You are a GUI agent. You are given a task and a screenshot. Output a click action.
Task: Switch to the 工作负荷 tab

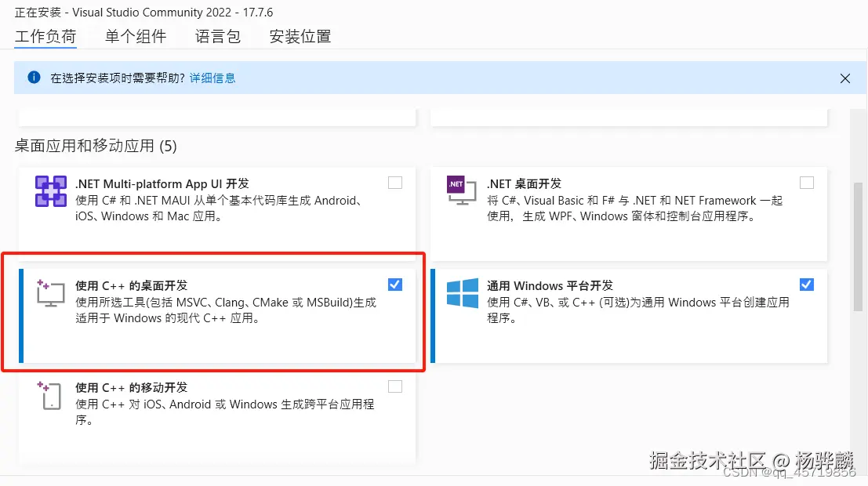tap(45, 37)
